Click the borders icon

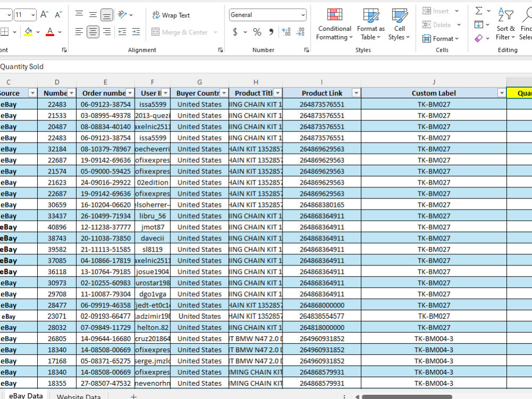pyautogui.click(x=4, y=32)
